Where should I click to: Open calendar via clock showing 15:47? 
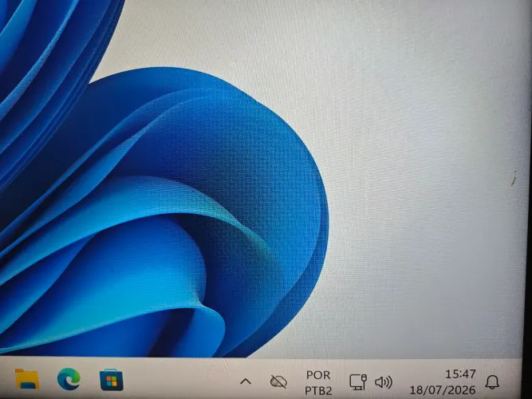(443, 382)
